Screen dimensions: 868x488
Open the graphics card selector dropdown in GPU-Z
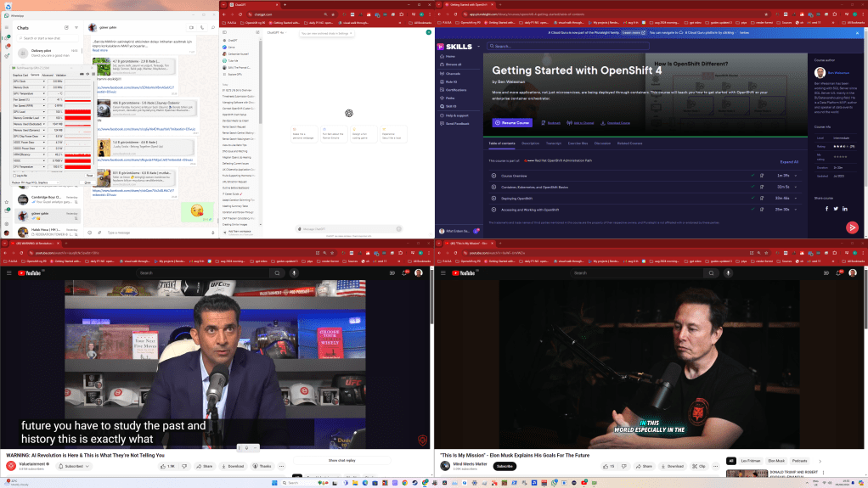pyautogui.click(x=36, y=182)
